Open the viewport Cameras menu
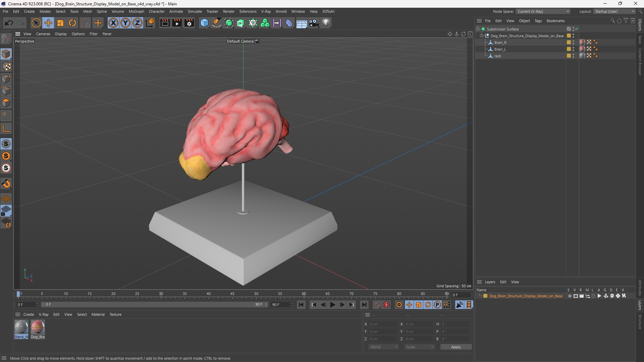This screenshot has width=644, height=362. click(43, 34)
